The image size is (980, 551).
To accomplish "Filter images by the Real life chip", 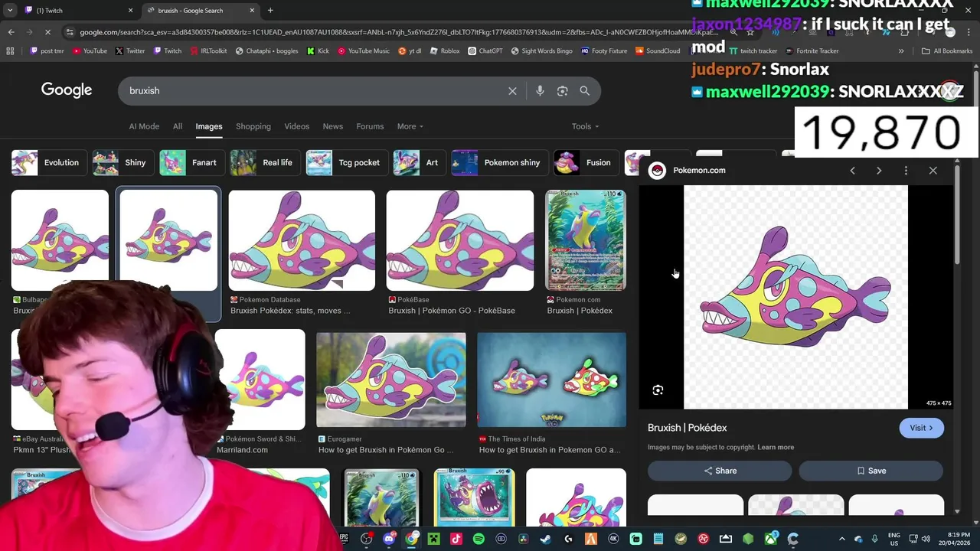I will [264, 163].
